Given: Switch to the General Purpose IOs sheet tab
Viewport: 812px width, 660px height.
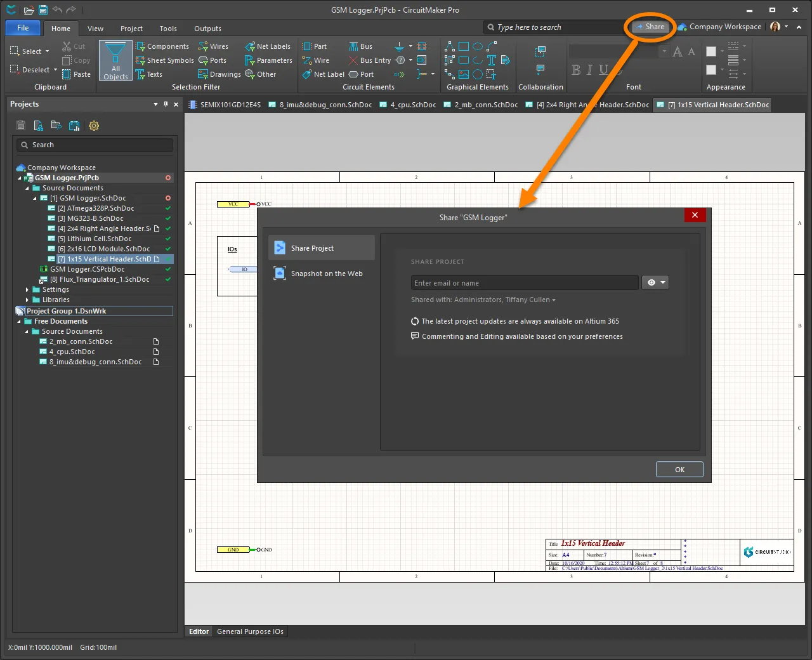Looking at the screenshot, I should [x=250, y=631].
